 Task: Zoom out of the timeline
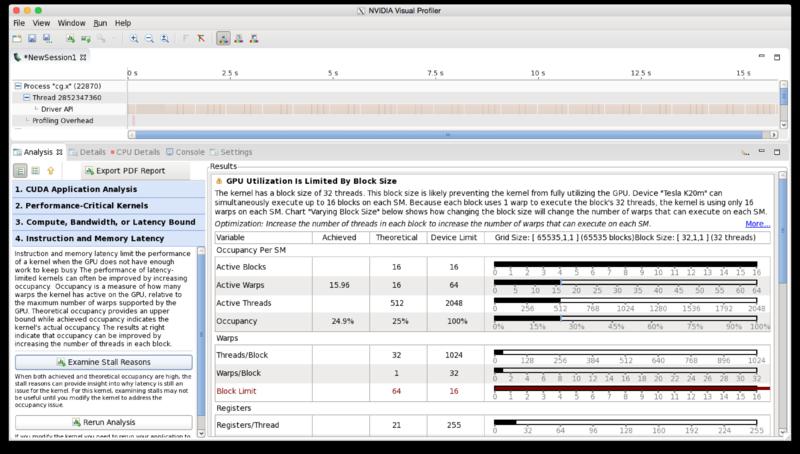pos(149,39)
